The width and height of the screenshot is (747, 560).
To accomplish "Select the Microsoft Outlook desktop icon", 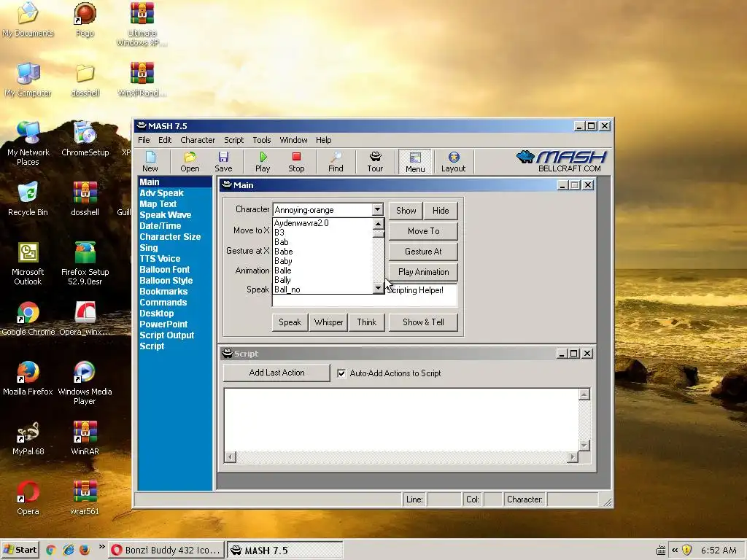I will (28, 263).
